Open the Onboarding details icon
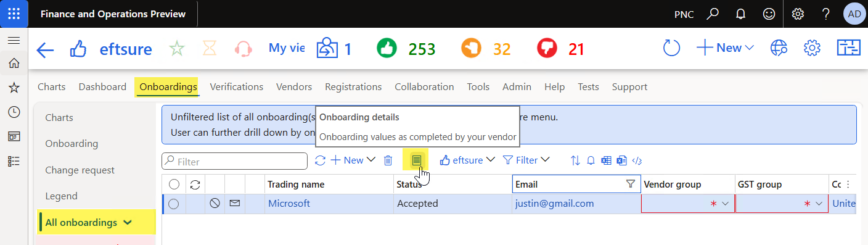This screenshot has height=245, width=868. coord(417,160)
